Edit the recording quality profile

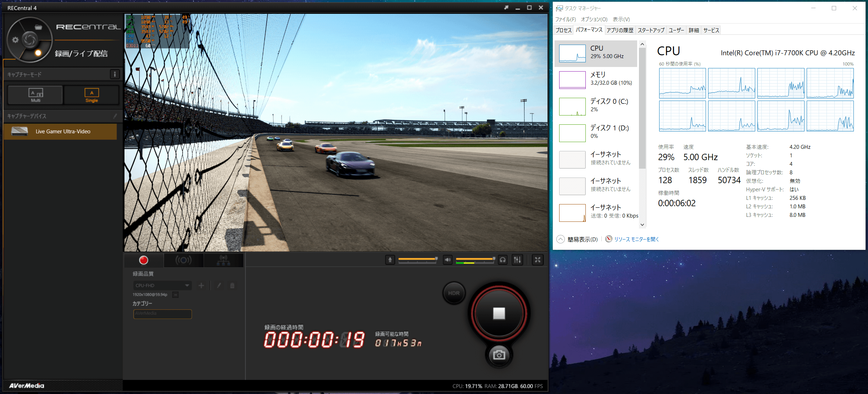[219, 286]
